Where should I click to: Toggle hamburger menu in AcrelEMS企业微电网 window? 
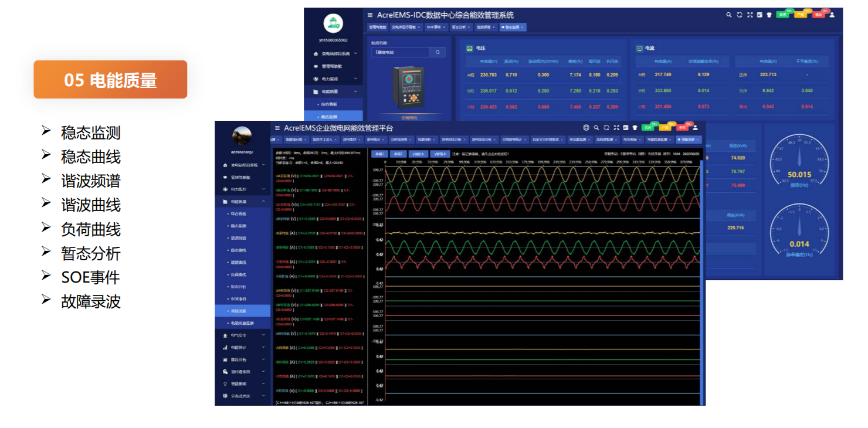click(x=278, y=128)
